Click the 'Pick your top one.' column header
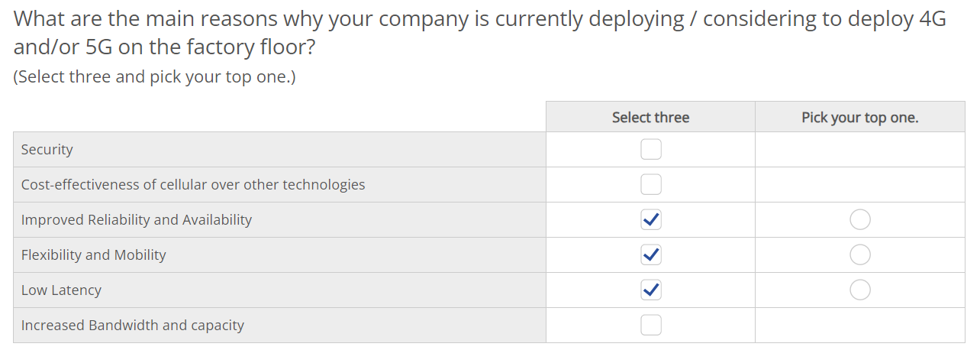Screen dimensions: 980x363 [860, 117]
